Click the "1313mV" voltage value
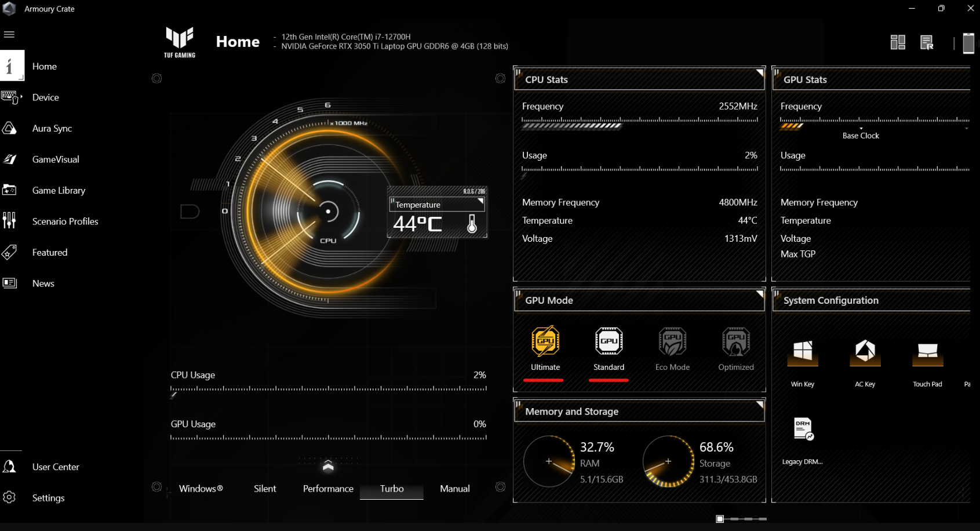Screen dimensions: 980x531 point(741,238)
